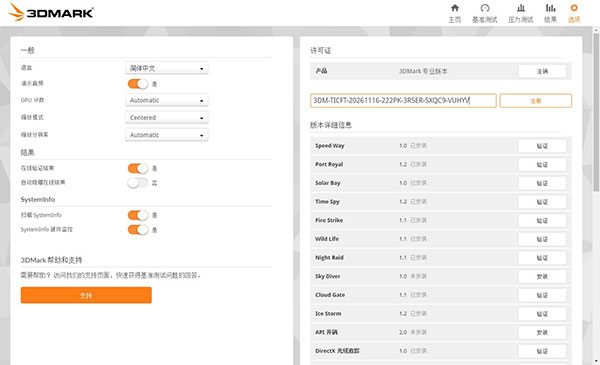Open the scaling resolution (缩放分辨率) dropdown
This screenshot has height=365, width=600.
click(x=167, y=135)
